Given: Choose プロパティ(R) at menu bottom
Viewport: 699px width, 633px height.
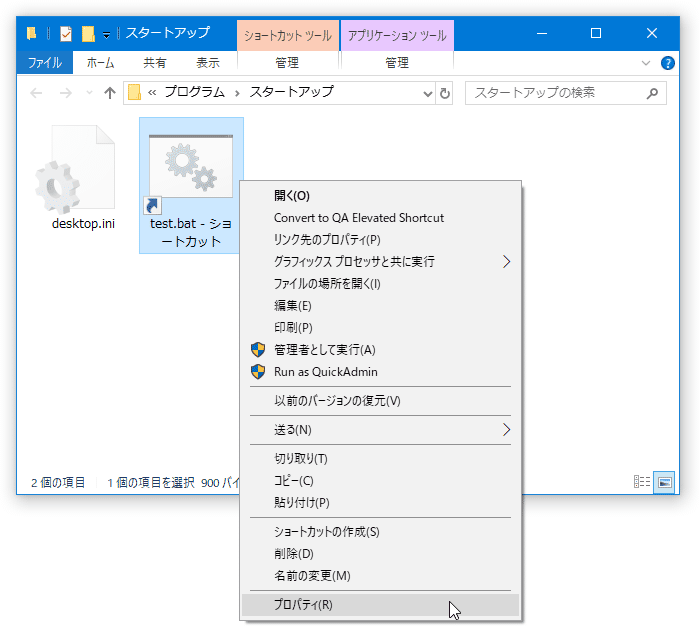Looking at the screenshot, I should pyautogui.click(x=380, y=605).
